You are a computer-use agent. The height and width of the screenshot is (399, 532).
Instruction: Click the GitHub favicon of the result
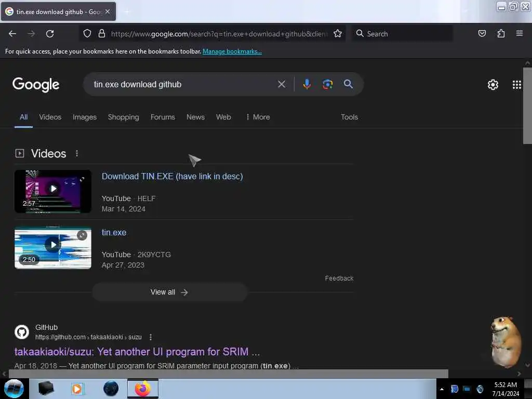(22, 332)
